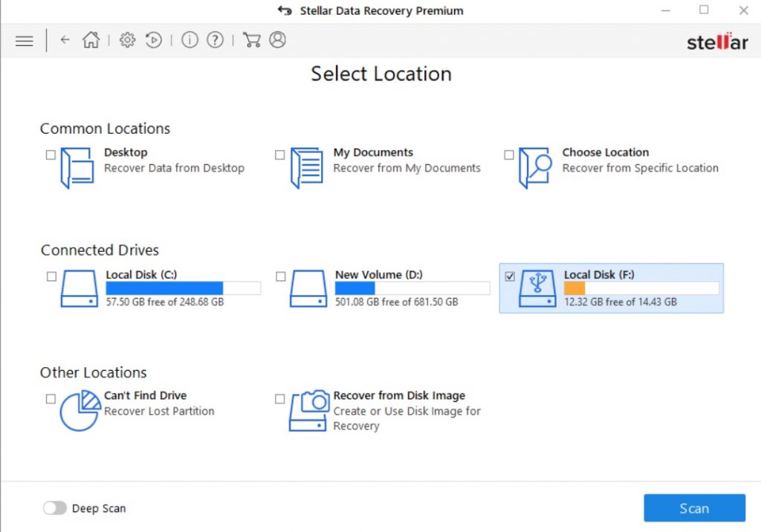Open the user account icon
This screenshot has height=532, width=761.
tap(277, 40)
